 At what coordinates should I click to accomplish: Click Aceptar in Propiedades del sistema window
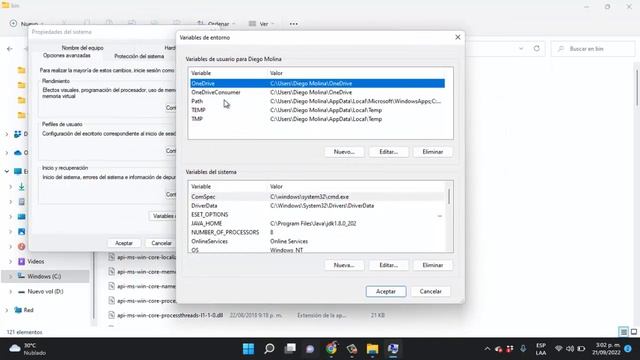pos(124,243)
